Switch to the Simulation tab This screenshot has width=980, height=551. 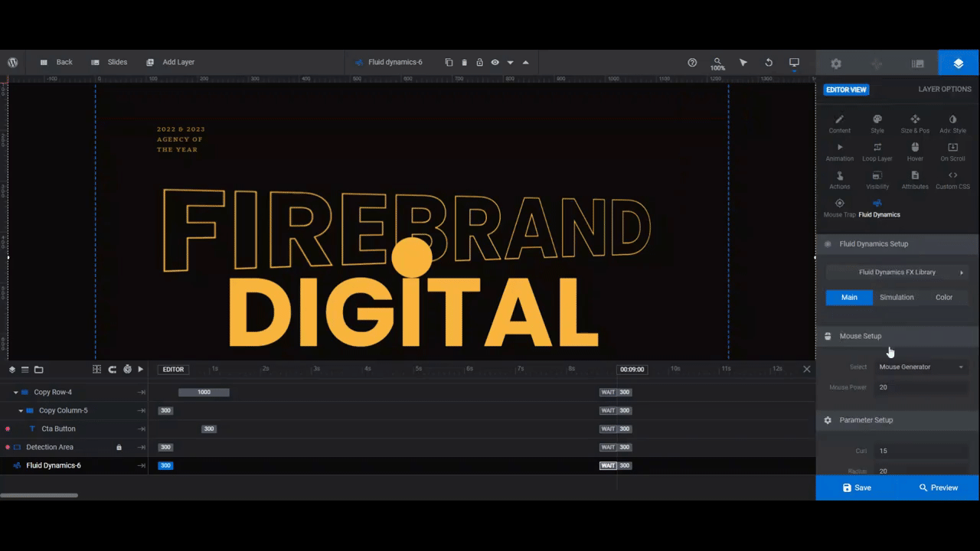click(x=897, y=297)
